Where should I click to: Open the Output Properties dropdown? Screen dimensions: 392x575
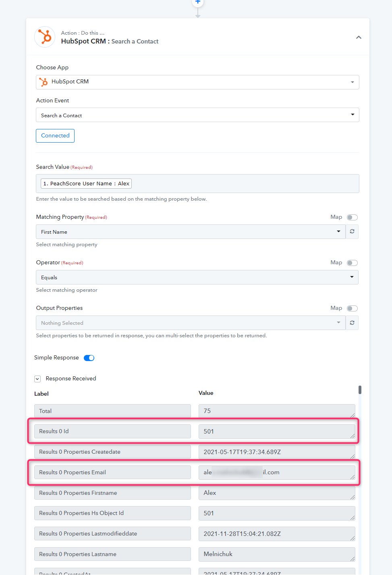pyautogui.click(x=191, y=323)
